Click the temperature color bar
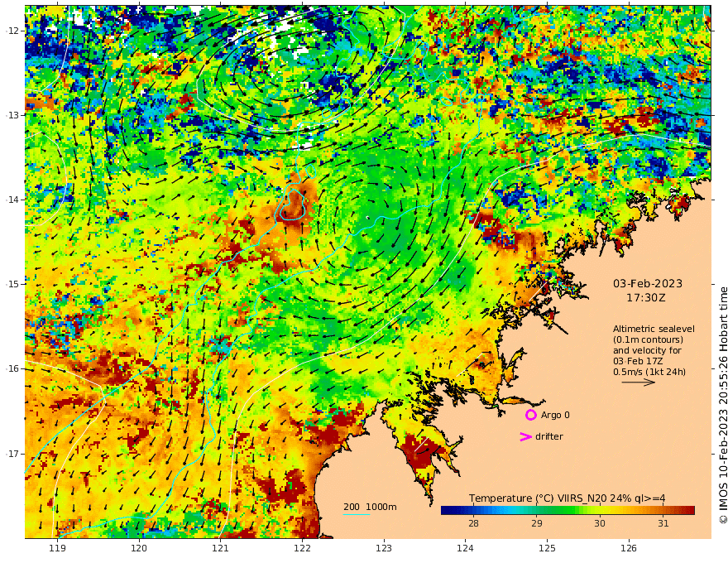The height and width of the screenshot is (563, 728). point(568,510)
